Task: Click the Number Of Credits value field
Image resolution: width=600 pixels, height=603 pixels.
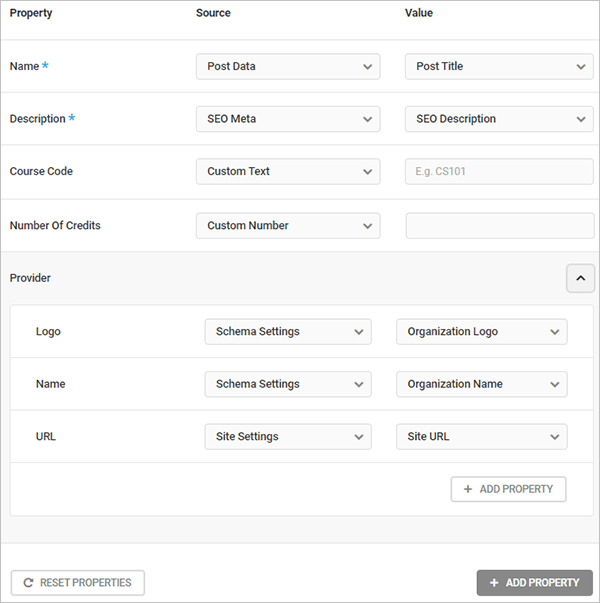Action: pos(500,226)
